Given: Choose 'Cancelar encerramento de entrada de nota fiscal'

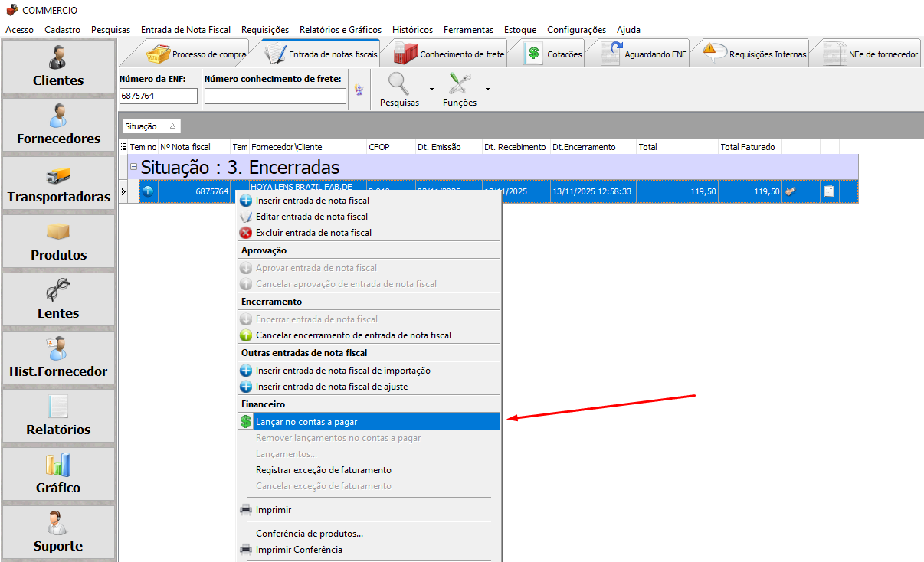Looking at the screenshot, I should point(353,335).
